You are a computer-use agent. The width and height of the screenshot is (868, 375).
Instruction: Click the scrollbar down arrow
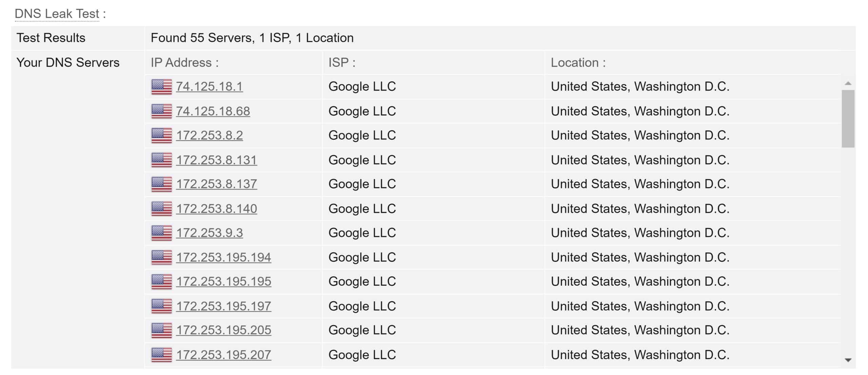pos(848,360)
